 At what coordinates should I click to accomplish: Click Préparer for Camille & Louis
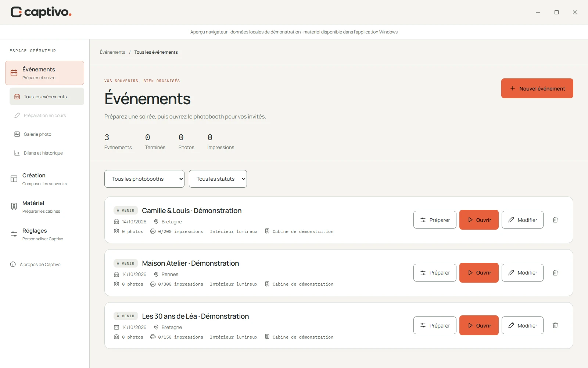click(x=435, y=220)
